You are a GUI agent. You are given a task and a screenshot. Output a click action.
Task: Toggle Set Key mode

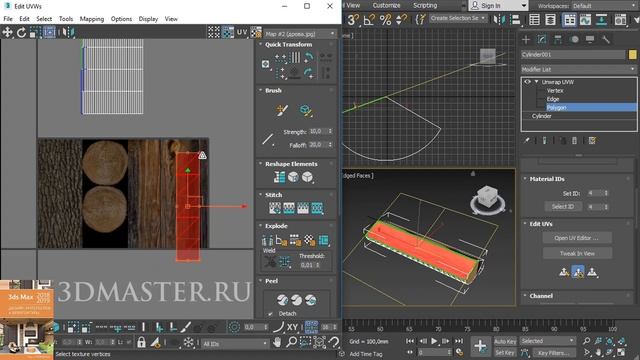click(x=505, y=353)
